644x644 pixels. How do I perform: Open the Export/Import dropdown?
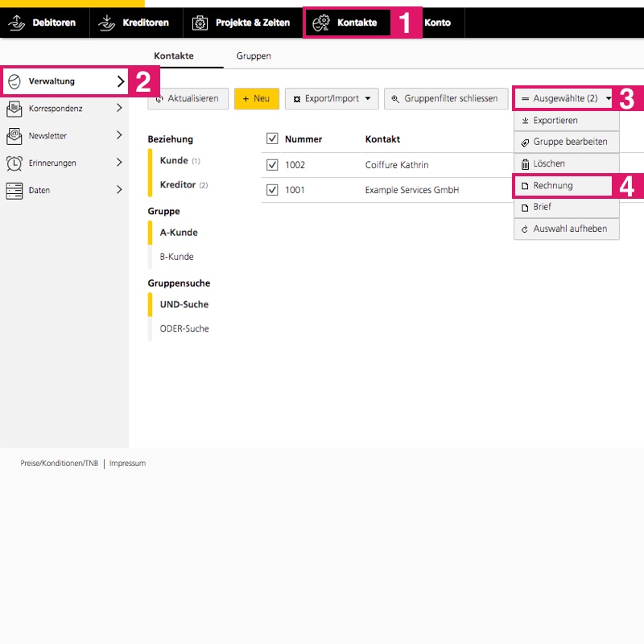click(x=332, y=98)
